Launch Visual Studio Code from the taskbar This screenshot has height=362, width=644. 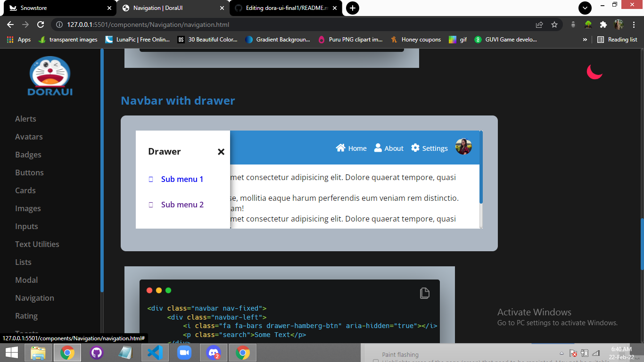coord(155,352)
